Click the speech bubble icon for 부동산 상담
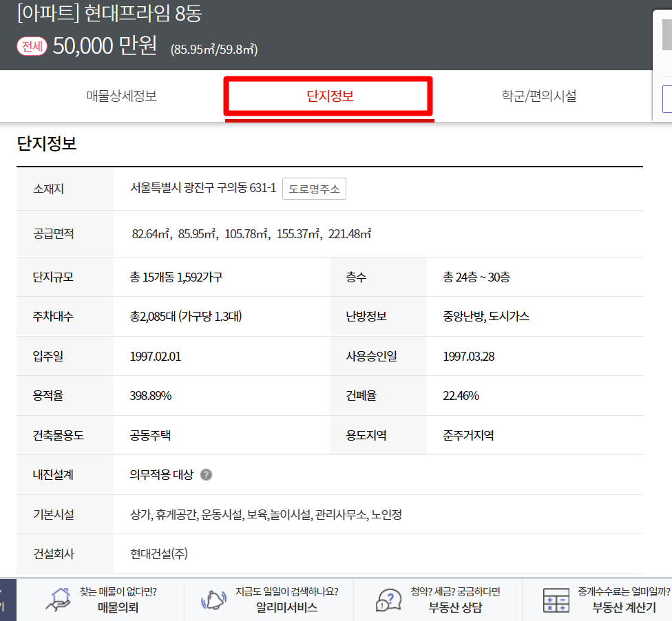This screenshot has width=672, height=621. [x=387, y=598]
